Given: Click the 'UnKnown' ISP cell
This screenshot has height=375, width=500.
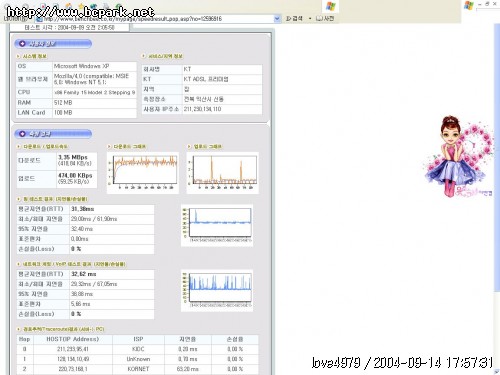Looking at the screenshot, I should point(138,359).
